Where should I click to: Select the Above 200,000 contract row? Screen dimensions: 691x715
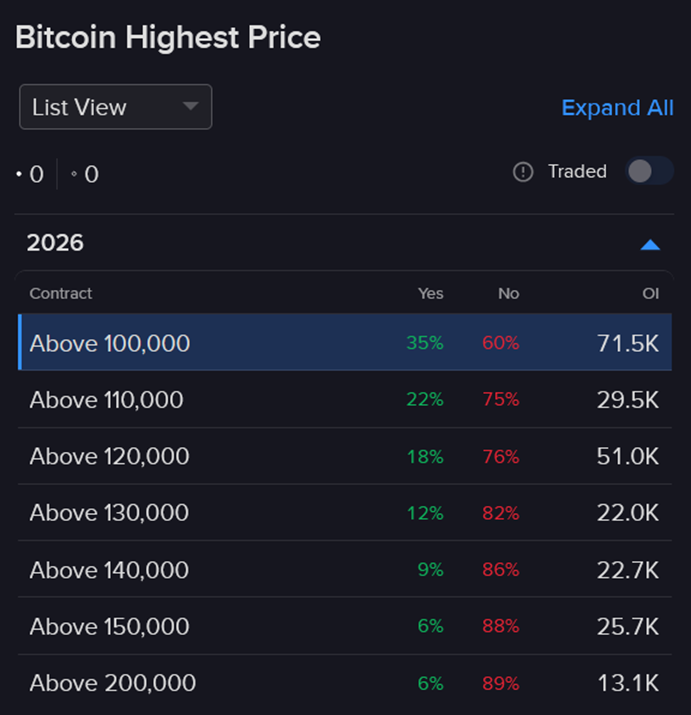(x=113, y=684)
